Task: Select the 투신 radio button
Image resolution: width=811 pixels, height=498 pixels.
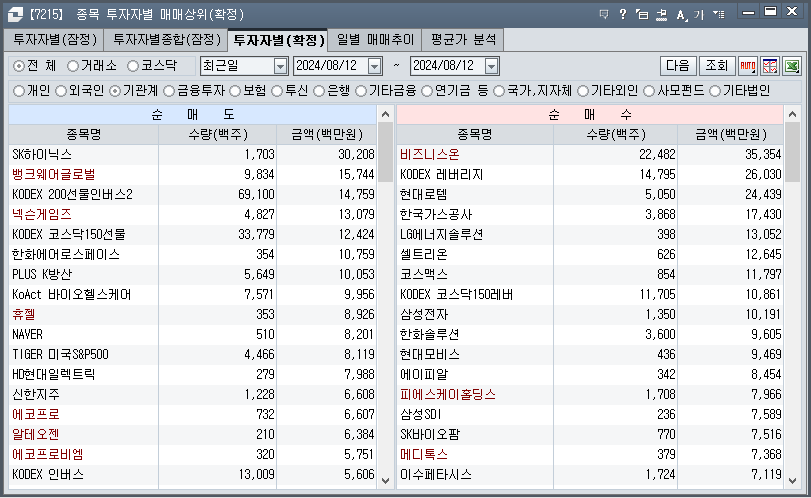Action: click(277, 91)
